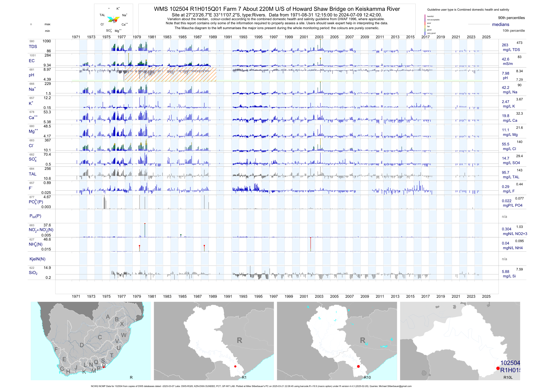The image size is (554, 392).
Task: Click the email address in the footer
Action: click(x=395, y=386)
